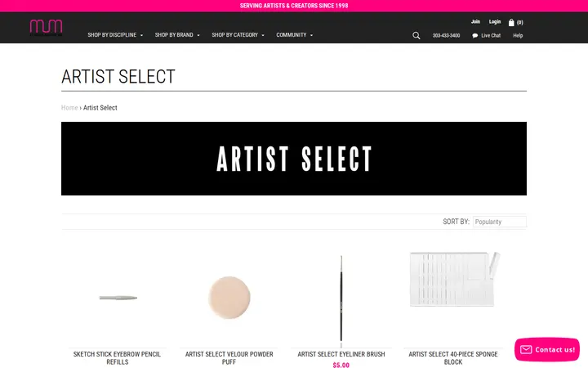
Task: Open the search magnifier icon
Action: pos(416,35)
